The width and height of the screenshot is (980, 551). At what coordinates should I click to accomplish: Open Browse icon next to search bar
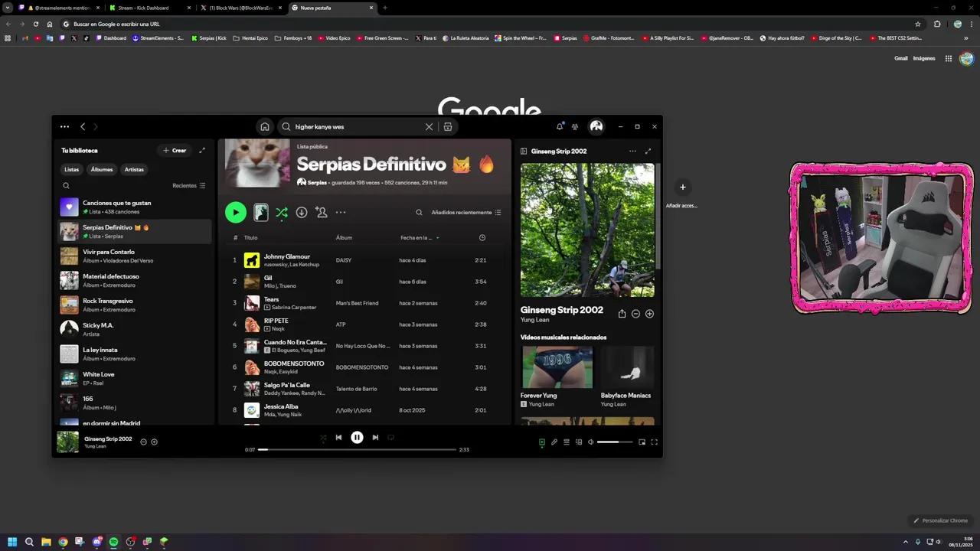pyautogui.click(x=448, y=127)
